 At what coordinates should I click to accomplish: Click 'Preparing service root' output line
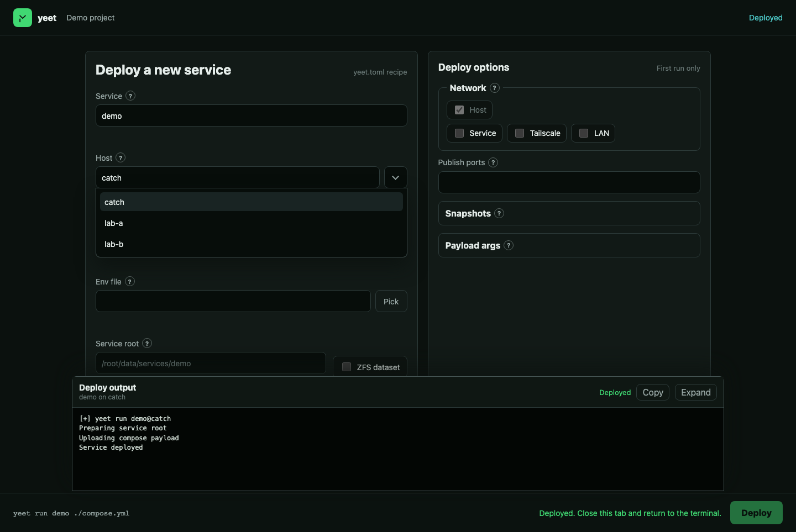tap(123, 428)
